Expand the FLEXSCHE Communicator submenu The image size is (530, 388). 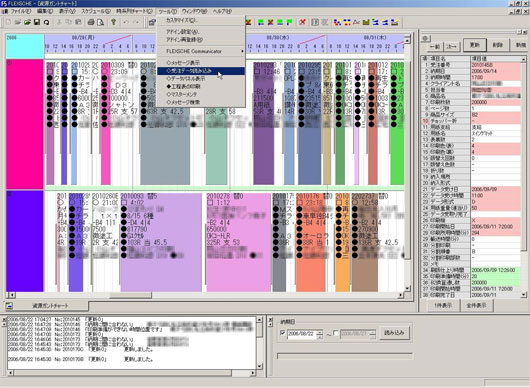pos(201,51)
